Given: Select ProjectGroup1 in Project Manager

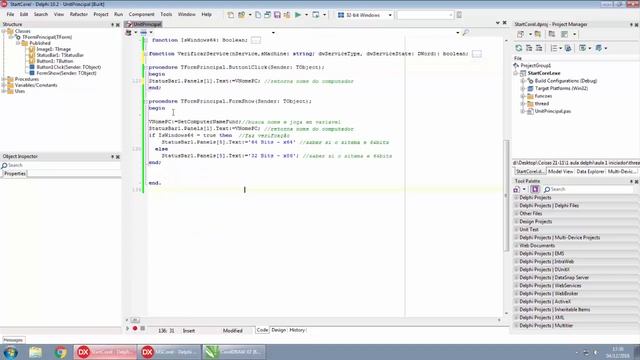Looking at the screenshot, I should click(x=536, y=66).
